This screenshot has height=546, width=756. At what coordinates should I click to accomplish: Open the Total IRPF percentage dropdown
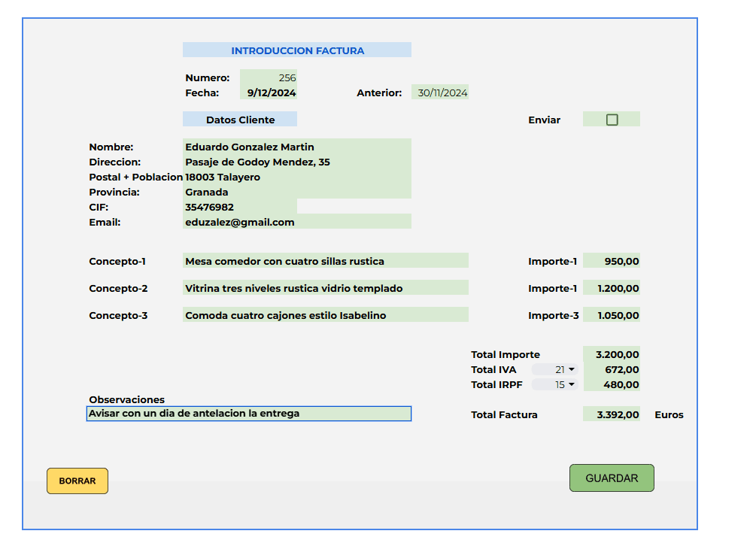coord(555,384)
